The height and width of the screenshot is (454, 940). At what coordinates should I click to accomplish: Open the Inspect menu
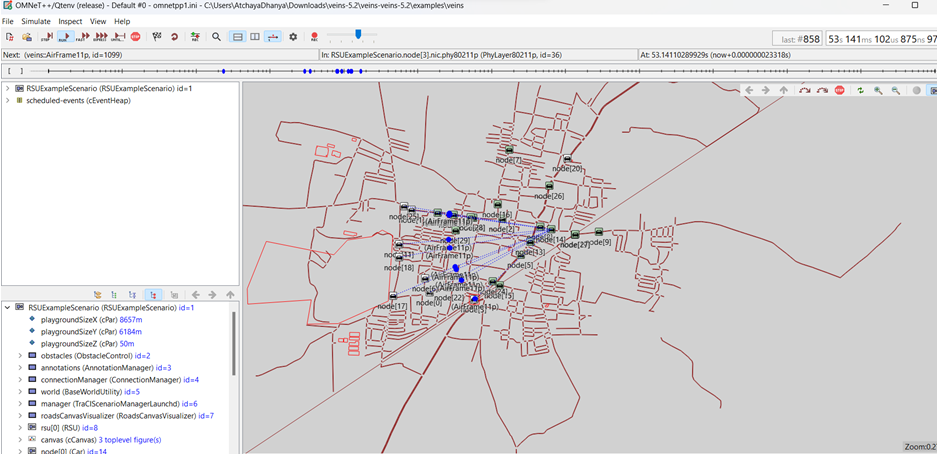(70, 21)
